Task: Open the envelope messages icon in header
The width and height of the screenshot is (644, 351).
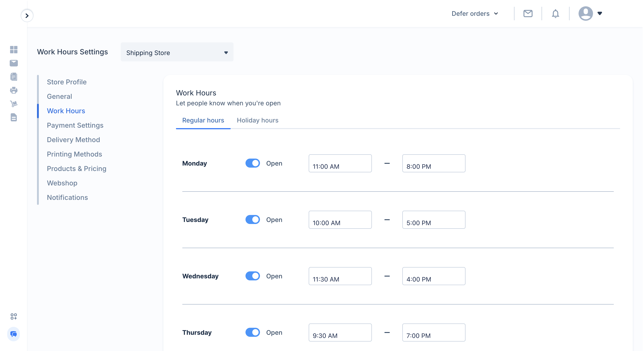Action: click(528, 14)
